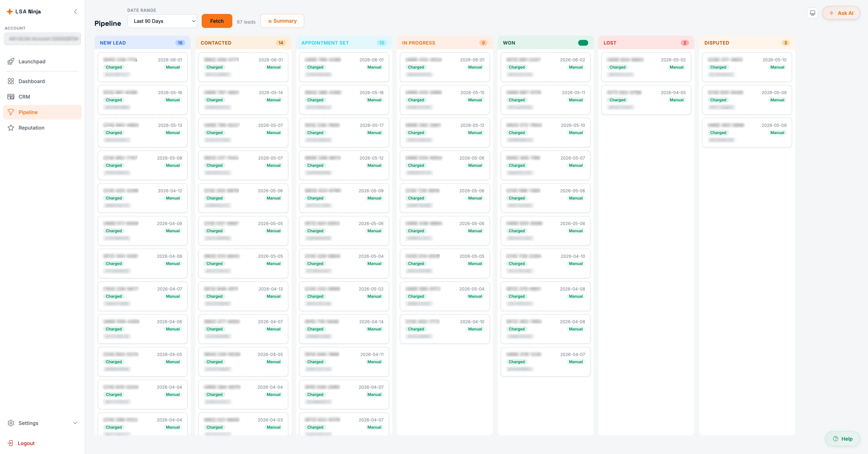Click the Contacted count badge 14
Screen dimensions: 868x454
pyautogui.click(x=281, y=43)
